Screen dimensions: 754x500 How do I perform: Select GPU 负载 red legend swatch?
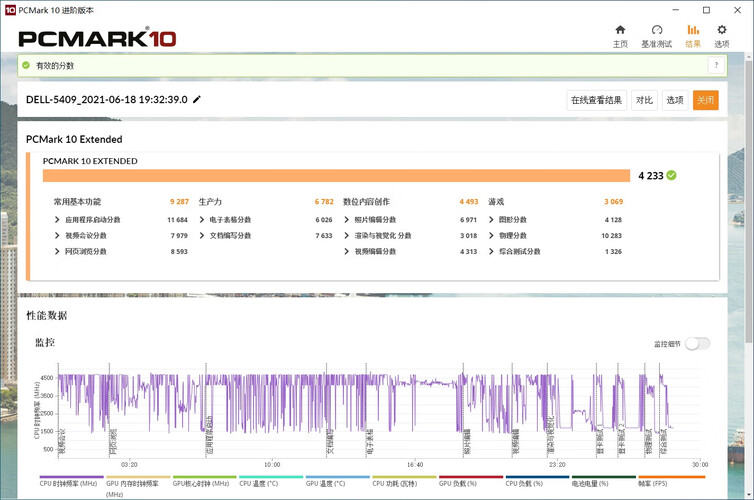coord(471,477)
